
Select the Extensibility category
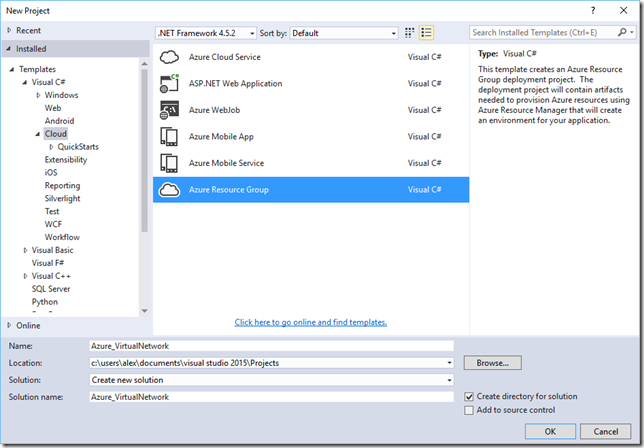click(x=66, y=160)
